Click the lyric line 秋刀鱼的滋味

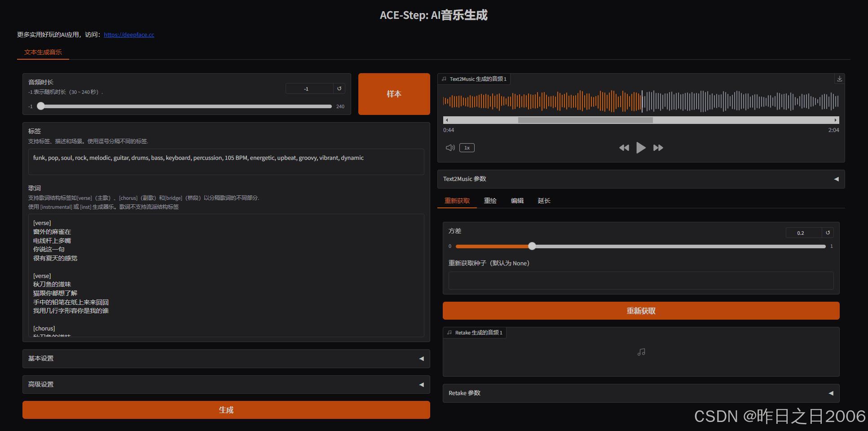point(52,284)
